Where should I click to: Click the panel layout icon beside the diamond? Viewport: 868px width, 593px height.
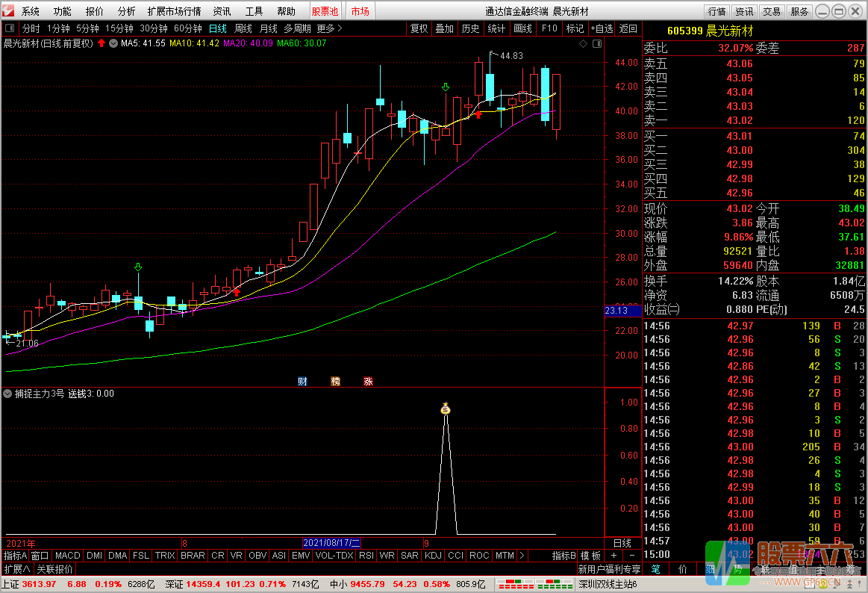[597, 44]
